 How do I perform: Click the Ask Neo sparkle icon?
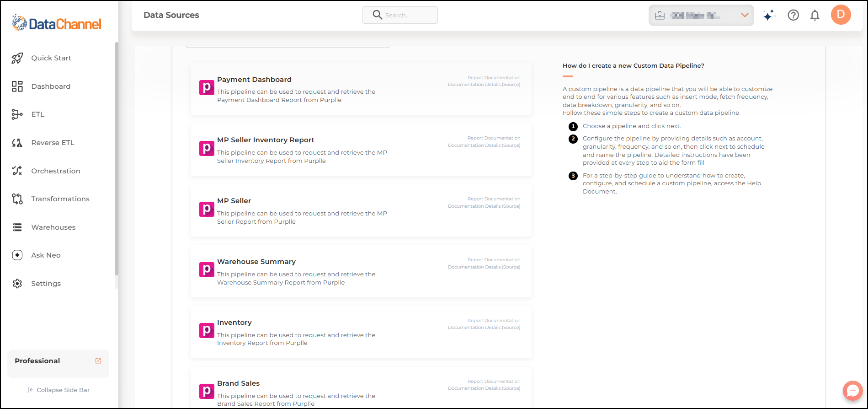[x=17, y=255]
